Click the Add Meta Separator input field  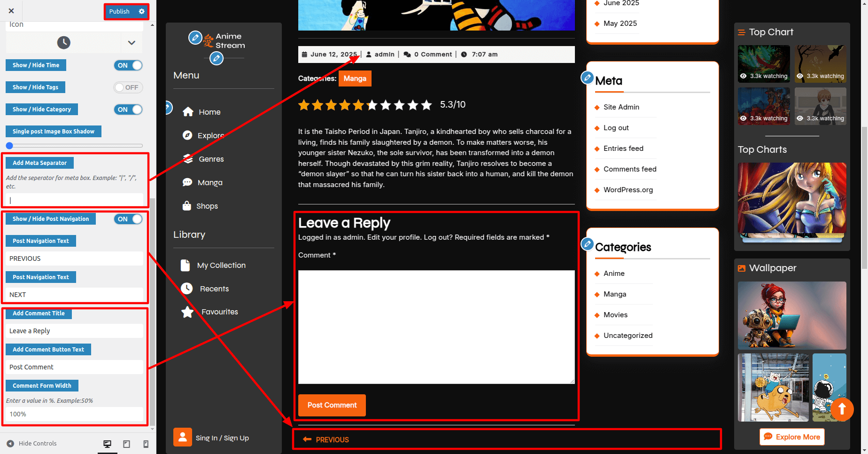click(74, 200)
